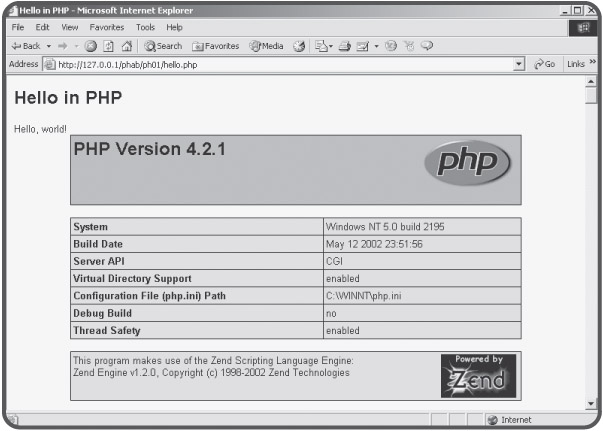Click the Powered by Zend logo
The image size is (603, 431).
[x=475, y=375]
